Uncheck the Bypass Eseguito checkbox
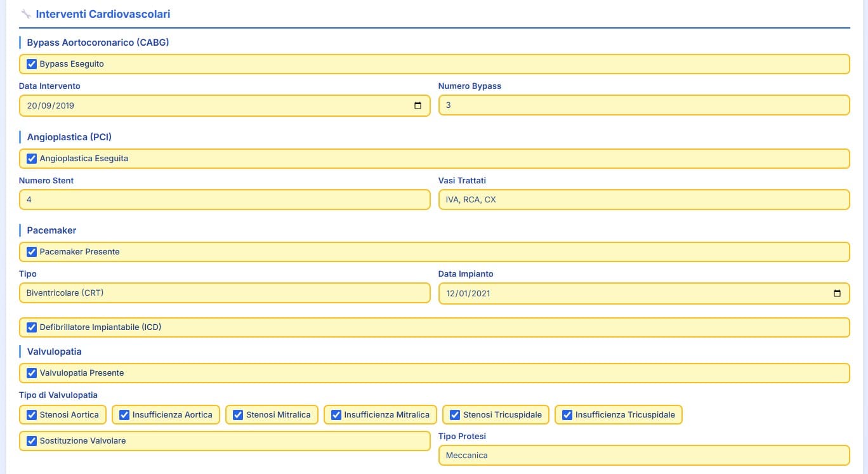The image size is (868, 474). tap(32, 64)
